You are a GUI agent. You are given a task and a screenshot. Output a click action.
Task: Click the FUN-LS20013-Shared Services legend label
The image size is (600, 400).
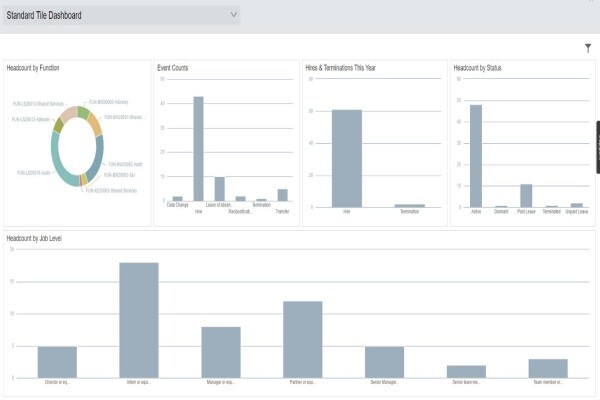[38, 104]
